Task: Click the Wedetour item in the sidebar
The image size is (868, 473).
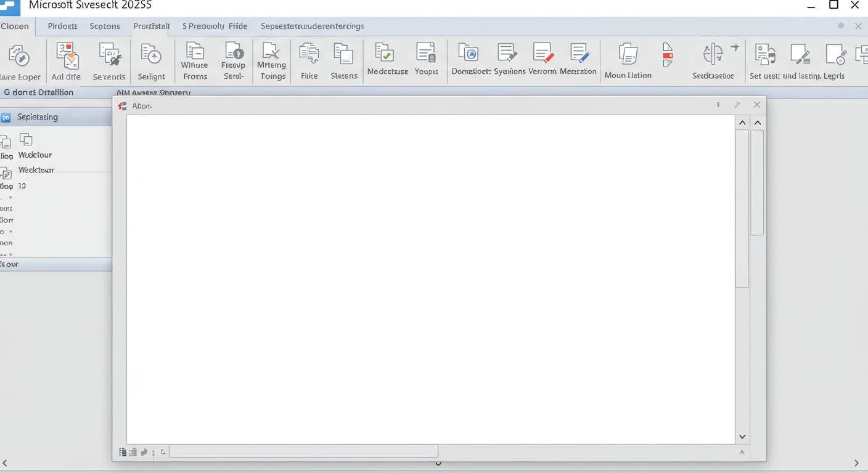Action: tap(35, 155)
